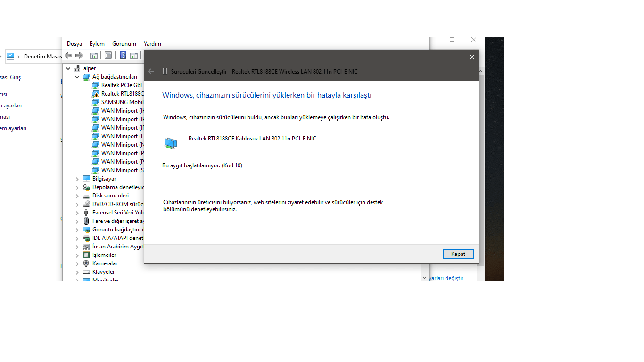Click the action pane toolbar icon beside Help
This screenshot has height=362, width=644.
(x=134, y=56)
